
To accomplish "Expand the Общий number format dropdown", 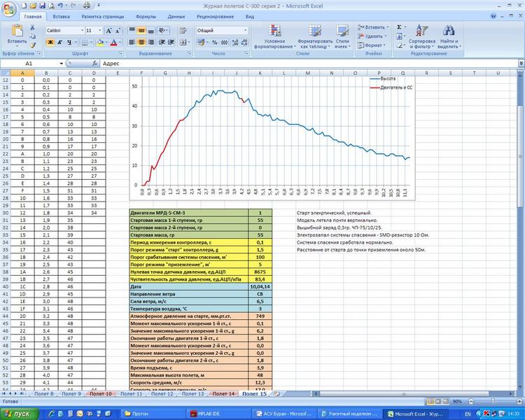I will point(245,31).
